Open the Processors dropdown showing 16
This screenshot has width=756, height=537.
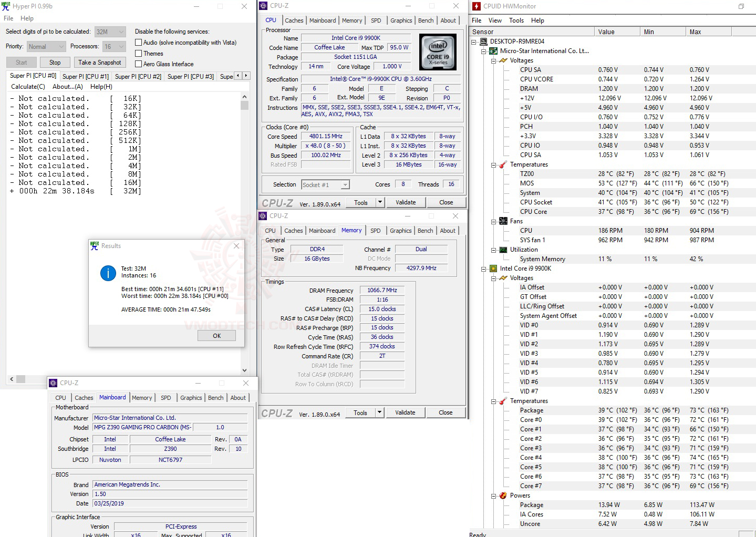[114, 46]
